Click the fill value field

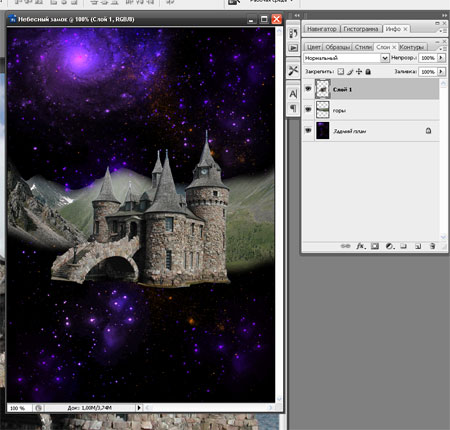click(x=428, y=71)
